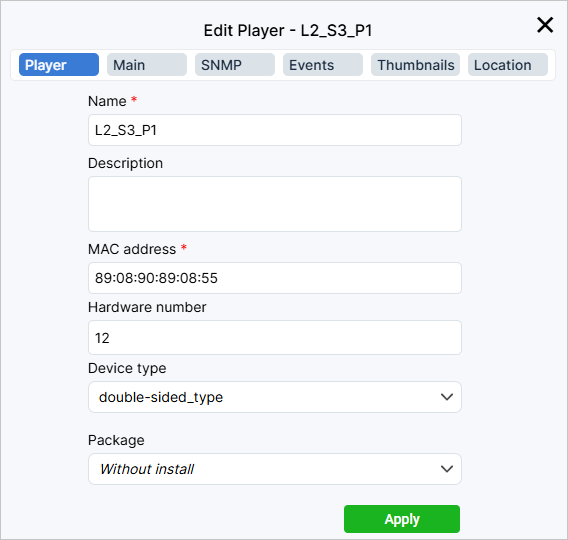Click the 'Device type' label
Screen dimensions: 568x540
[127, 368]
